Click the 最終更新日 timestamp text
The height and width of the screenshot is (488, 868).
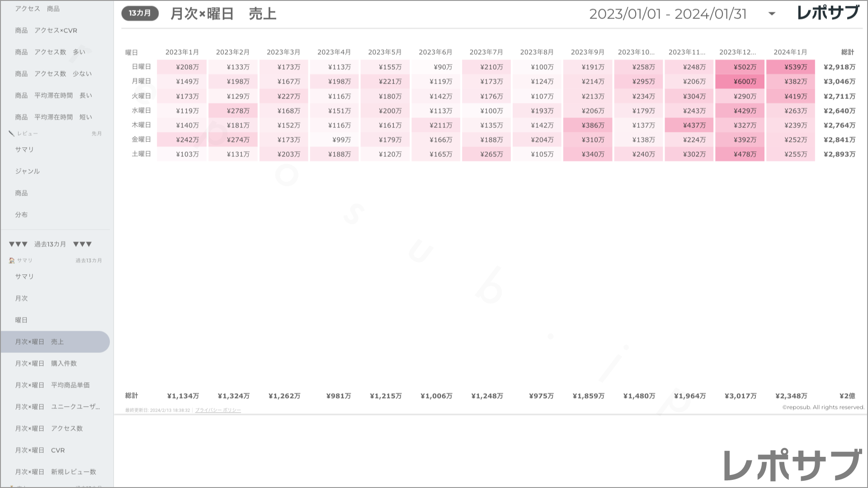coord(158,410)
